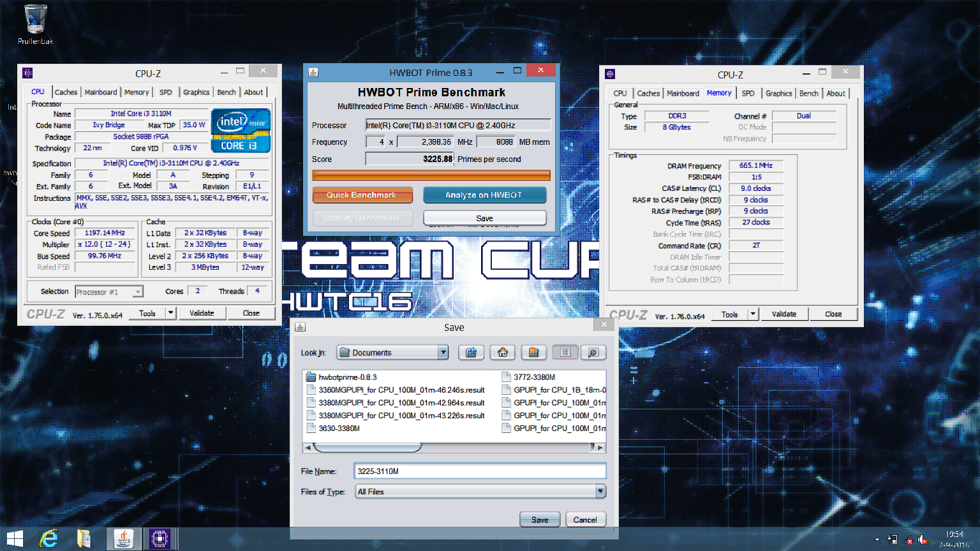The image size is (980, 551).
Task: Expand Tools arrow in left CPU-Z window
Action: point(170,312)
